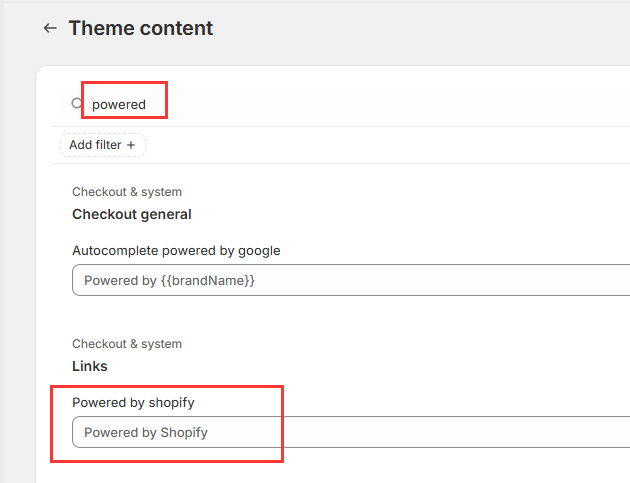Select the Links section heading
630x483 pixels.
coord(90,366)
